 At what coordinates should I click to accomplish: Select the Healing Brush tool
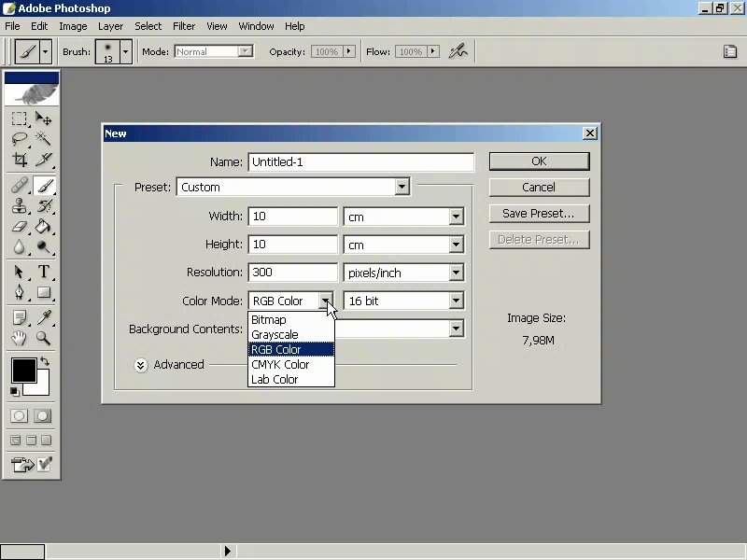19,185
